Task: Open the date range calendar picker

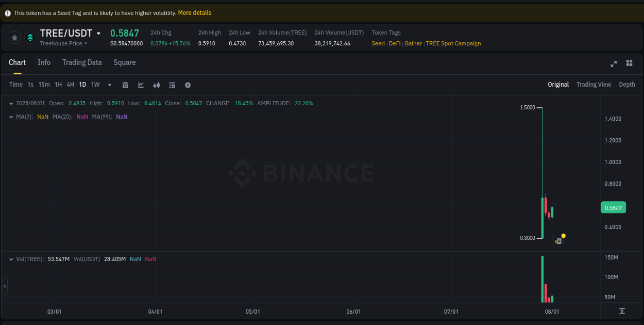Action: (x=125, y=85)
